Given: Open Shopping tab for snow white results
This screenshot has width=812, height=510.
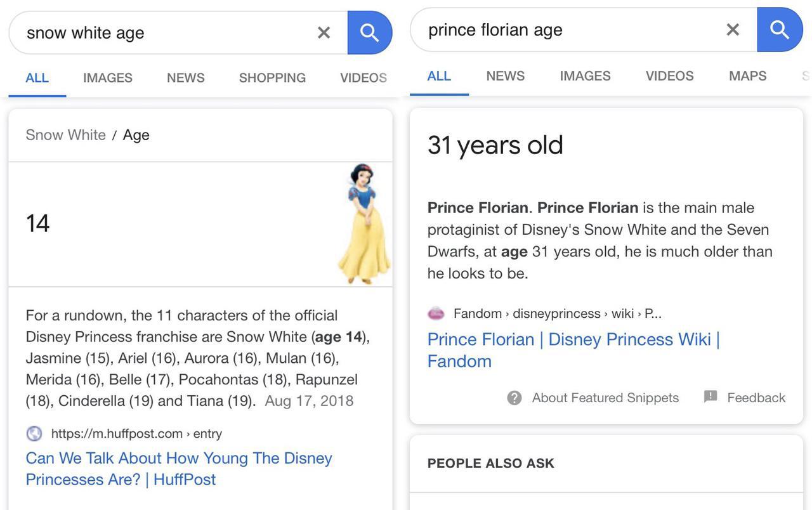Looking at the screenshot, I should 272,77.
